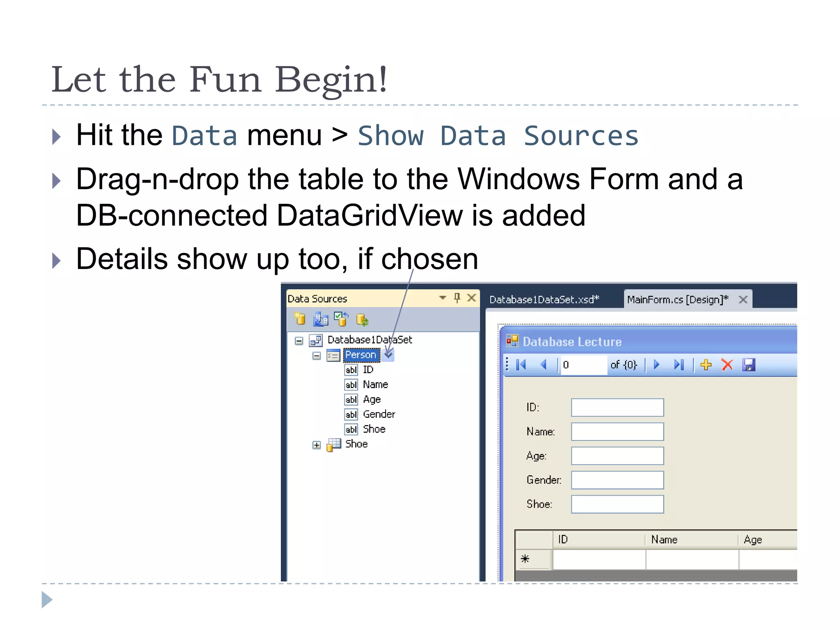
Task: Collapse the Person table node
Action: coord(316,356)
